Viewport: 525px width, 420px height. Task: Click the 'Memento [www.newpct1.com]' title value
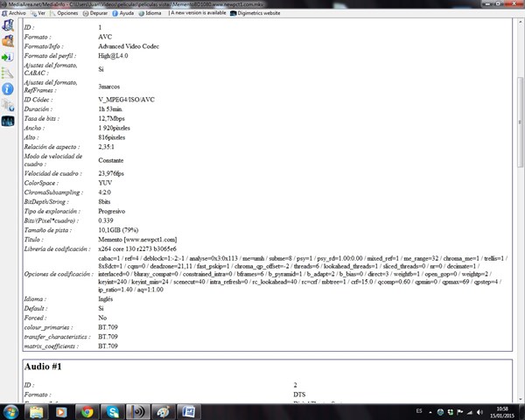point(137,239)
